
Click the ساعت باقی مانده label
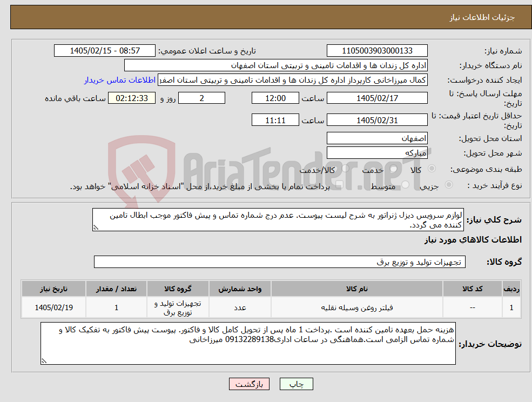[75, 98]
